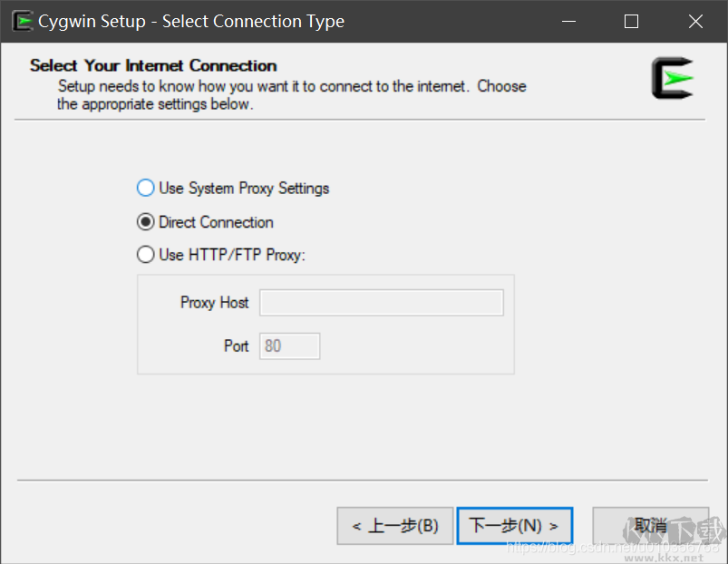Click the Use System Proxy Settings label text
The height and width of the screenshot is (564, 728).
pos(244,188)
